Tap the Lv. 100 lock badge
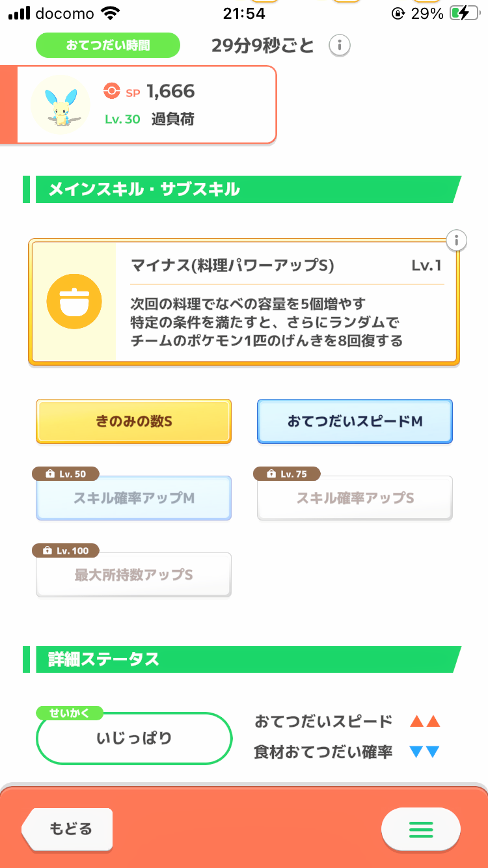488x868 pixels. [x=66, y=551]
